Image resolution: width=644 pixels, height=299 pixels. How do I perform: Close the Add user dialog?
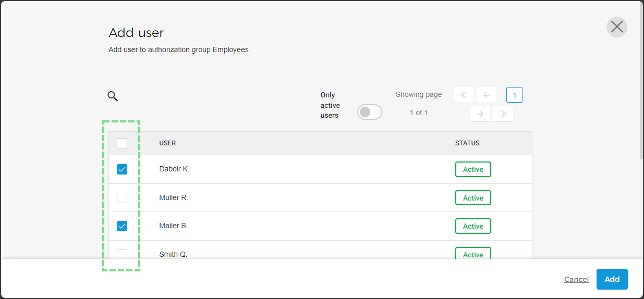point(617,27)
